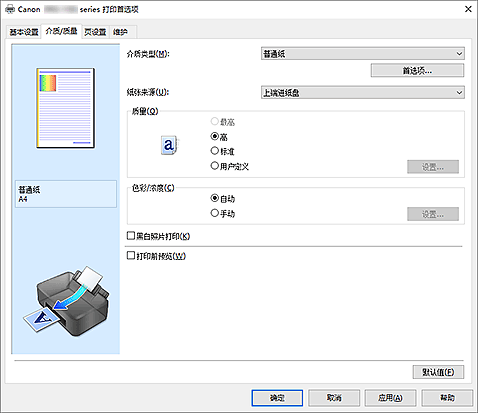Click the 帮助 button
This screenshot has width=478, height=413.
(x=447, y=398)
